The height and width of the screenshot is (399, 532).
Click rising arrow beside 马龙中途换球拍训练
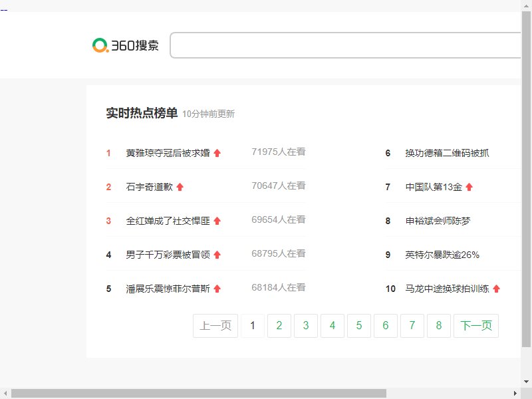coord(496,289)
